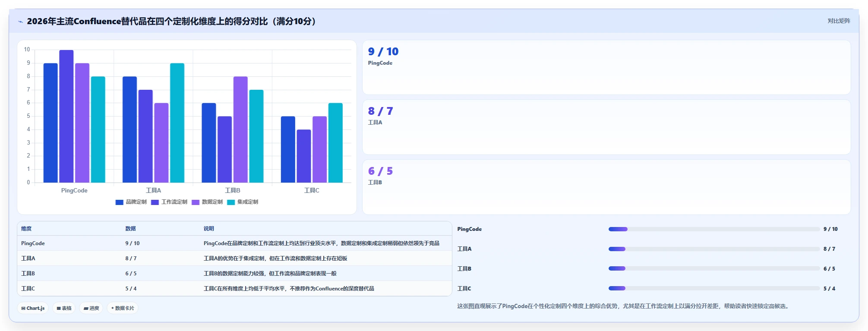Click the chart title about 2026年主流Confluence替代品
Screen dimensions: 868x331
(173, 21)
